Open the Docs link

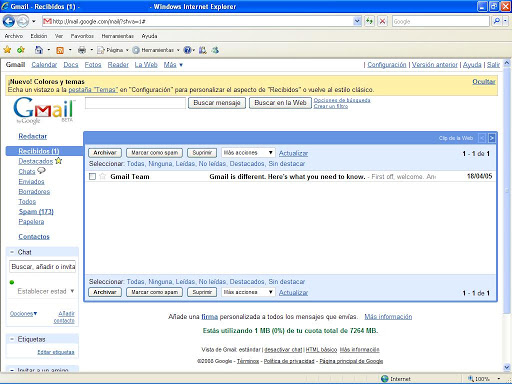point(71,65)
